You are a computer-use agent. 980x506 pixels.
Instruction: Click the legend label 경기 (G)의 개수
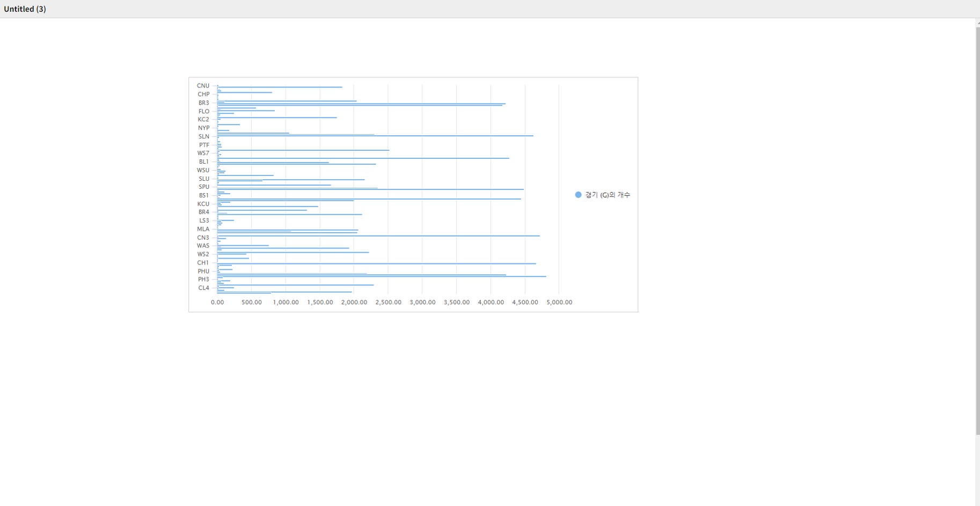(608, 195)
